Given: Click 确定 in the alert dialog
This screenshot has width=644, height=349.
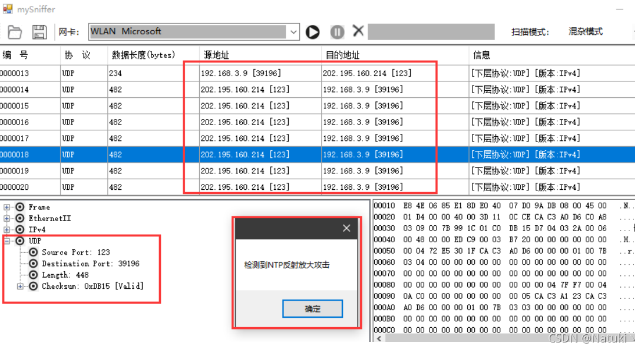Looking at the screenshot, I should point(312,309).
